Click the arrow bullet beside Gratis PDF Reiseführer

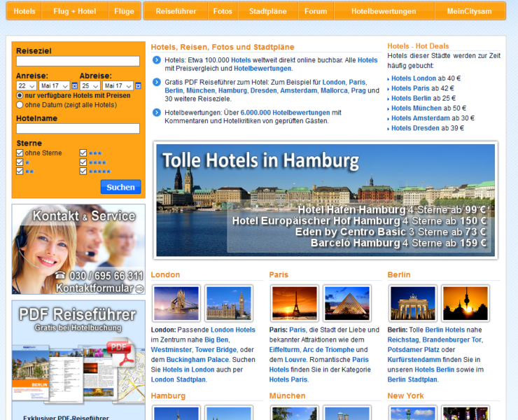click(x=157, y=82)
